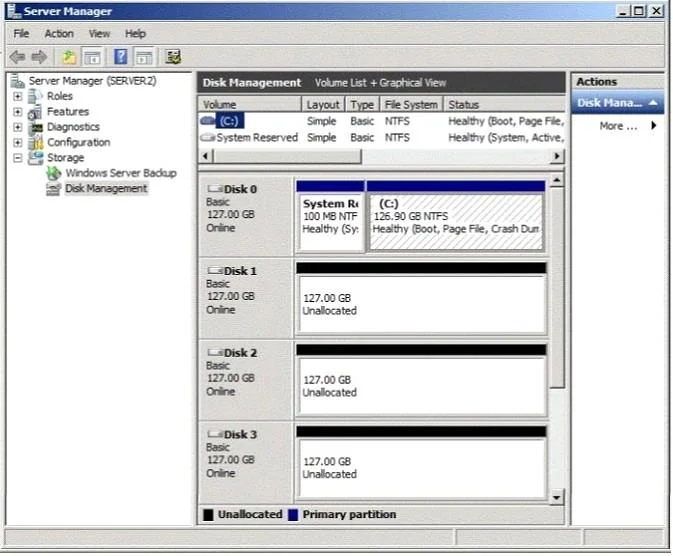673x556 pixels.
Task: Select the (C:) 126.90 GB partition block
Action: click(x=456, y=216)
